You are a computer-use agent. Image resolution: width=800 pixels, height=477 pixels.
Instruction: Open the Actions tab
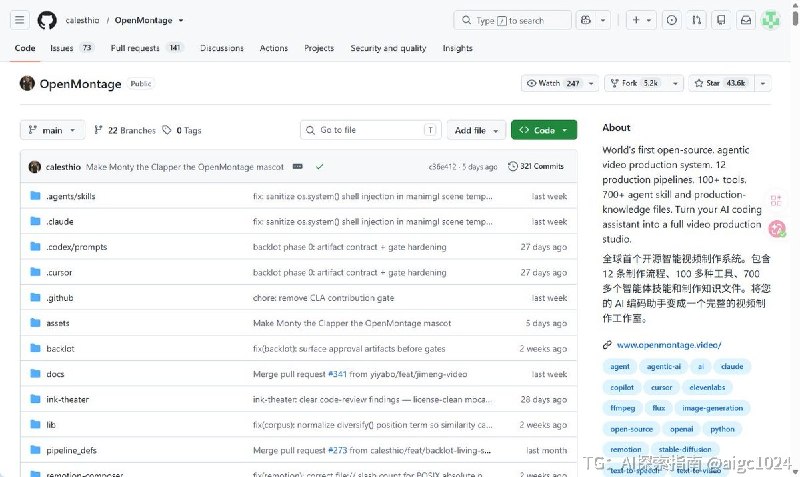tap(273, 48)
